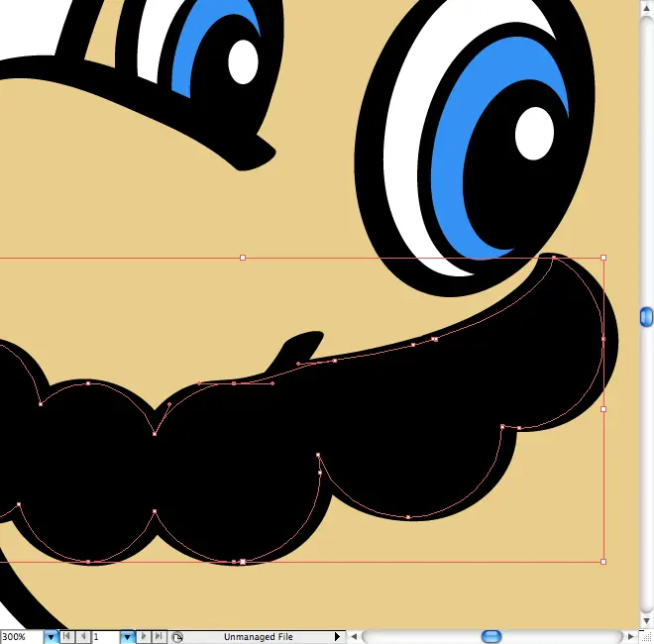This screenshot has width=654, height=644.
Task: Click the horizontal scrollbar left arrow
Action: coord(354,637)
